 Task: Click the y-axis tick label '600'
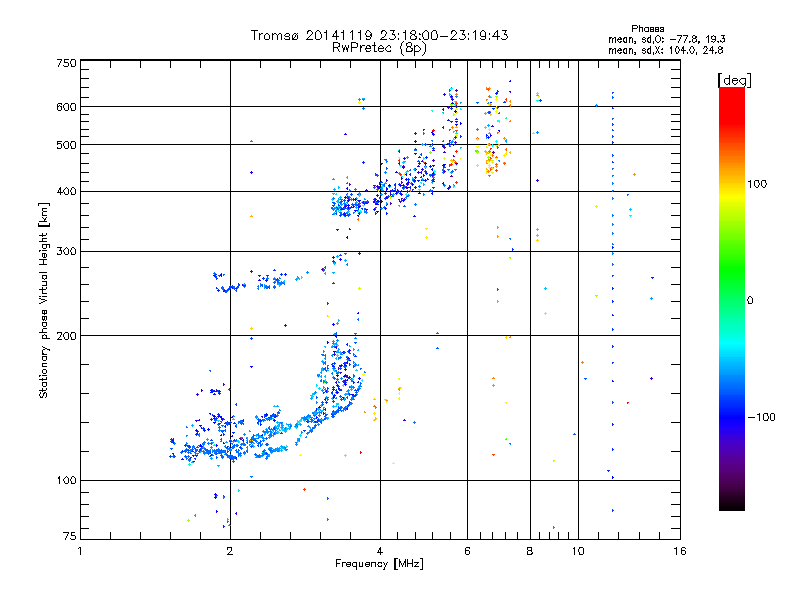coord(66,107)
